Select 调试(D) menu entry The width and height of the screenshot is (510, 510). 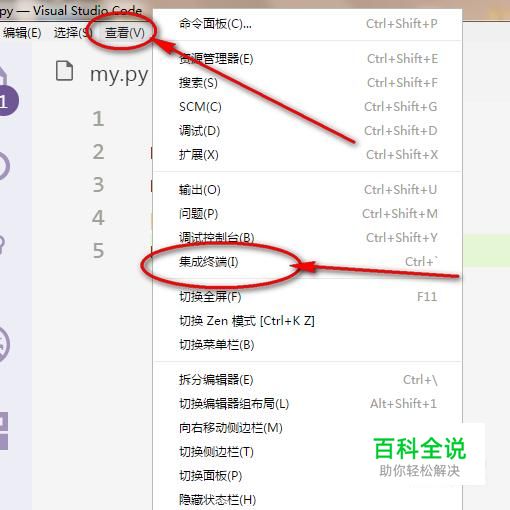click(307, 131)
